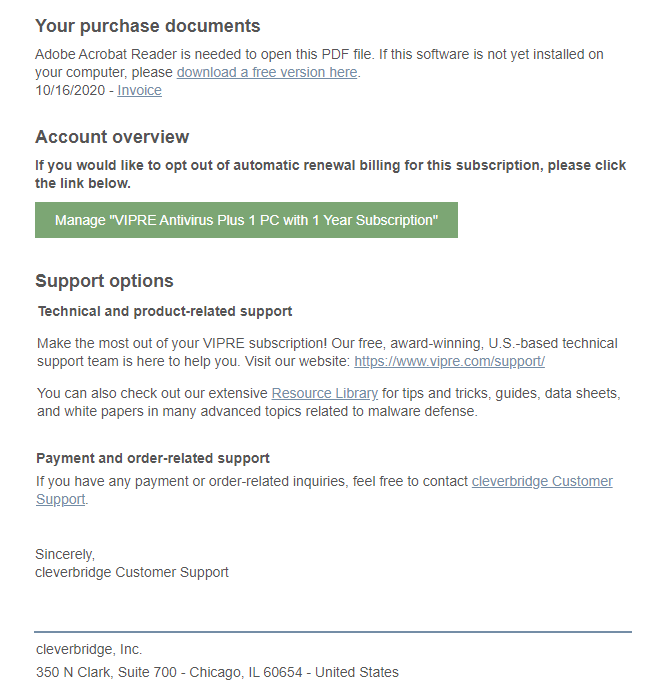Click the horizontal divider above the footer
This screenshot has width=666, height=690.
tap(333, 632)
